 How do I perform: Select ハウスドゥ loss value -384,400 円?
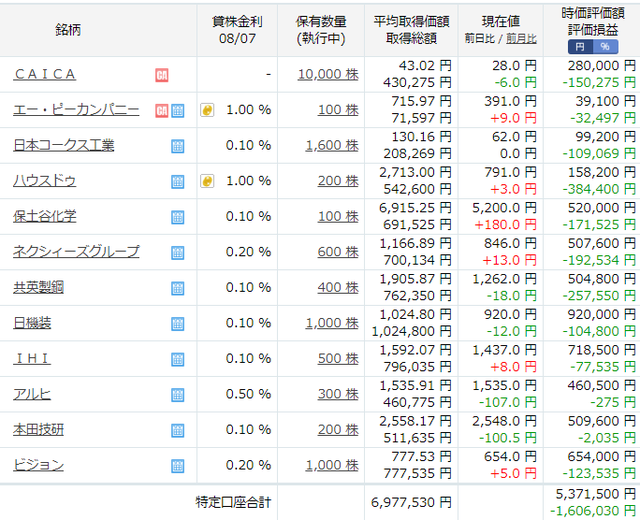(x=599, y=189)
